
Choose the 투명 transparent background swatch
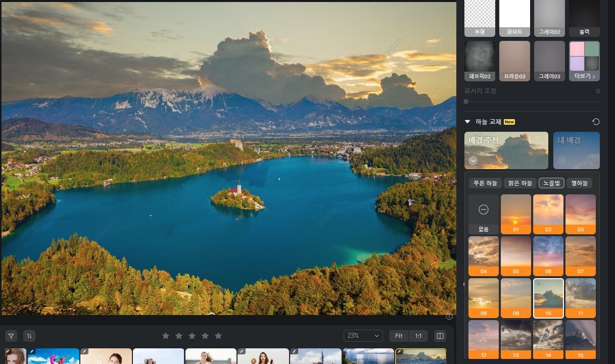tap(480, 18)
